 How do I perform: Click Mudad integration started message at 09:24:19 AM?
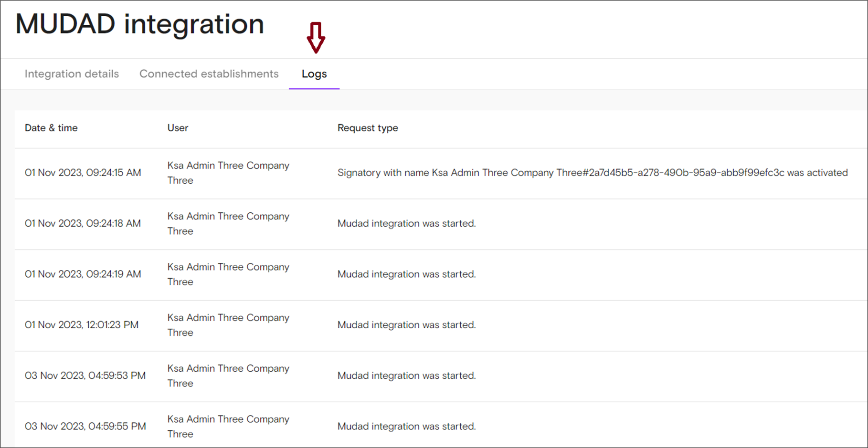coord(407,274)
